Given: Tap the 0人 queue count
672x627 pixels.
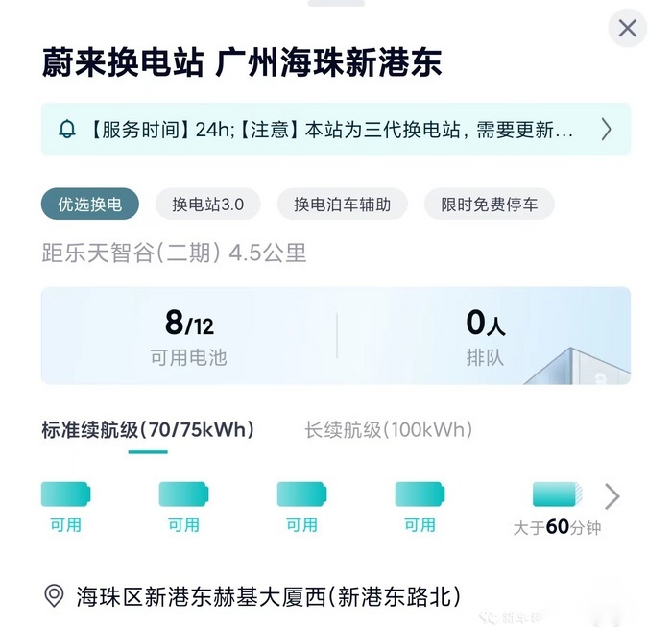Looking at the screenshot, I should 486,323.
